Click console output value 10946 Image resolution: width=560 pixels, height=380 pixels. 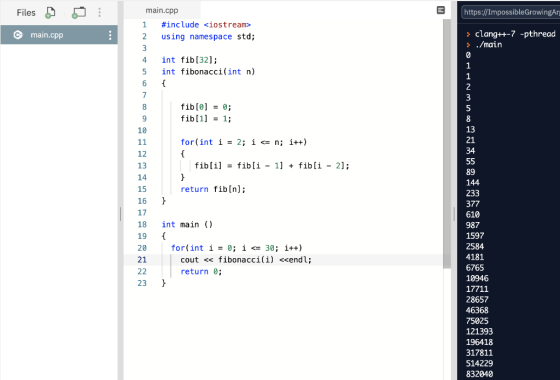coord(477,278)
